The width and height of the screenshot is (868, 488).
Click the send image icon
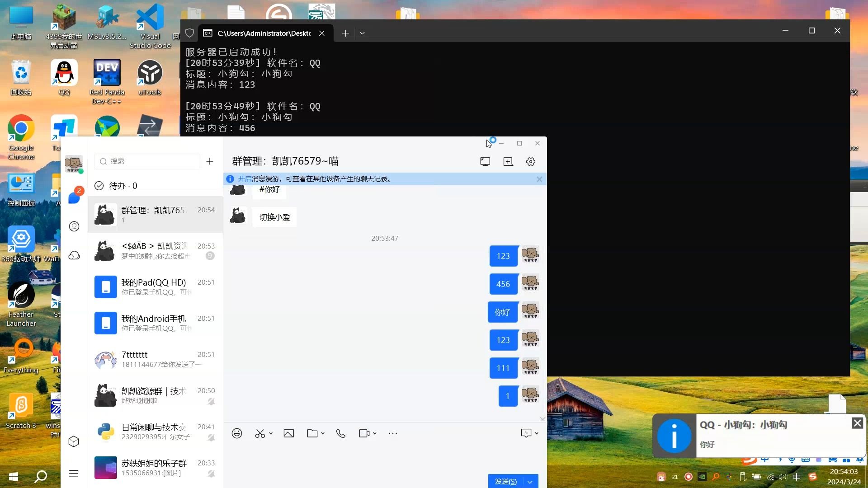point(289,433)
